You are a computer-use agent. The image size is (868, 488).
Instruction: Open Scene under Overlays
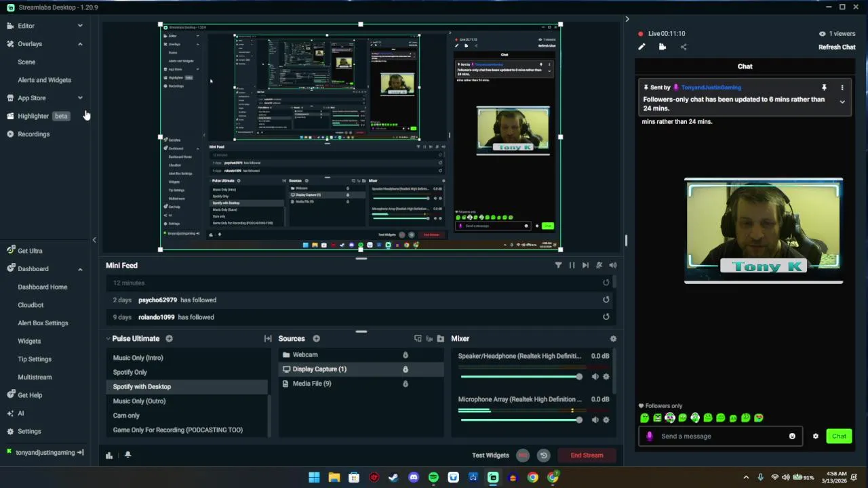click(x=26, y=62)
